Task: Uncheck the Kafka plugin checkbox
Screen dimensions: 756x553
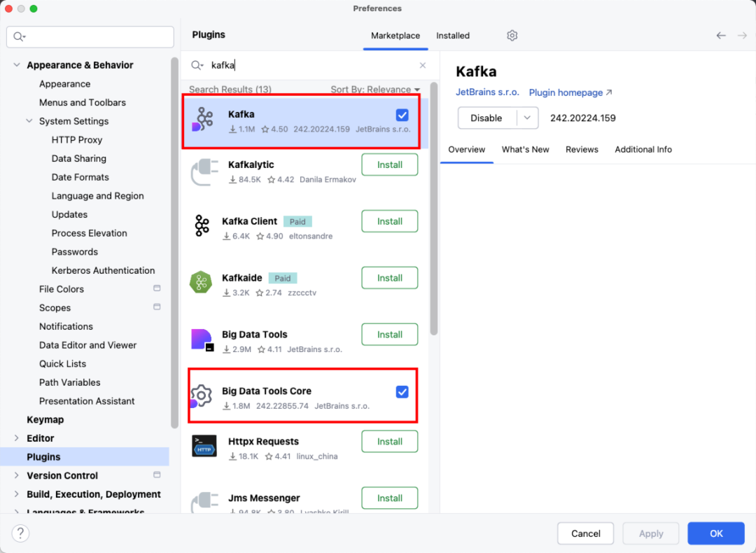Action: [402, 115]
